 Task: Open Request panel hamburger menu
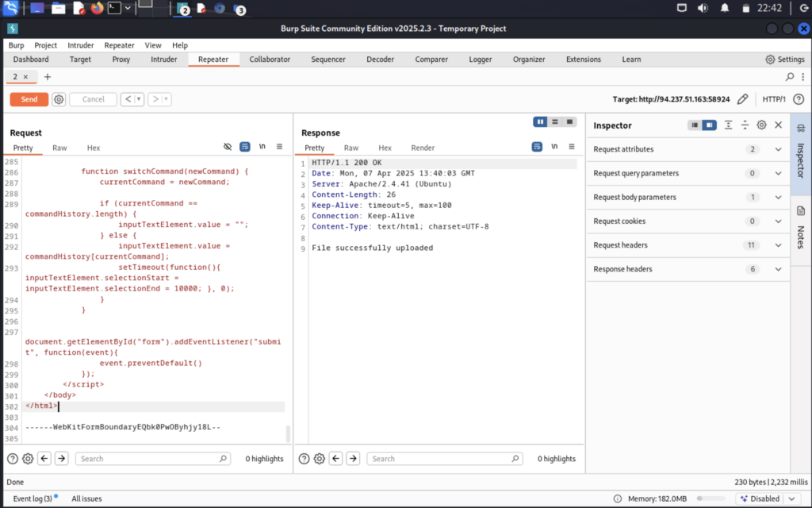(280, 147)
